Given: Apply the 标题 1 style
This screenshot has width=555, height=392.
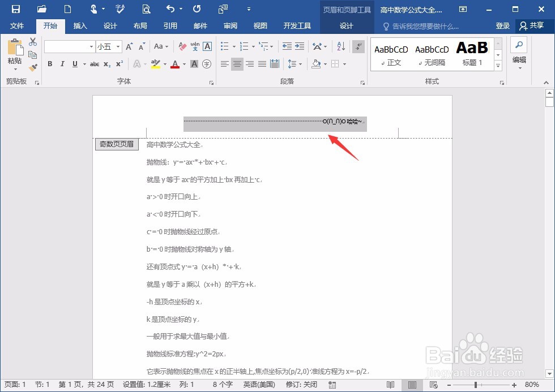Looking at the screenshot, I should (472, 55).
